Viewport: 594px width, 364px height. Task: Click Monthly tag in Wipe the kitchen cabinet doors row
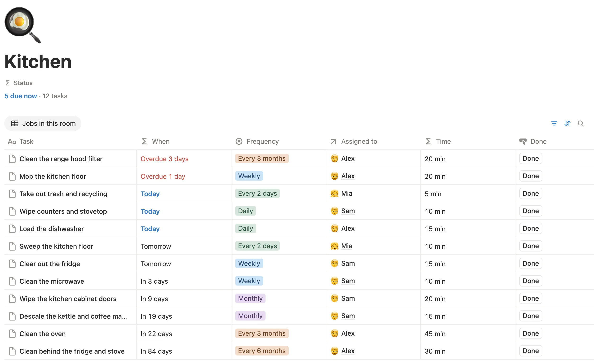[250, 298]
